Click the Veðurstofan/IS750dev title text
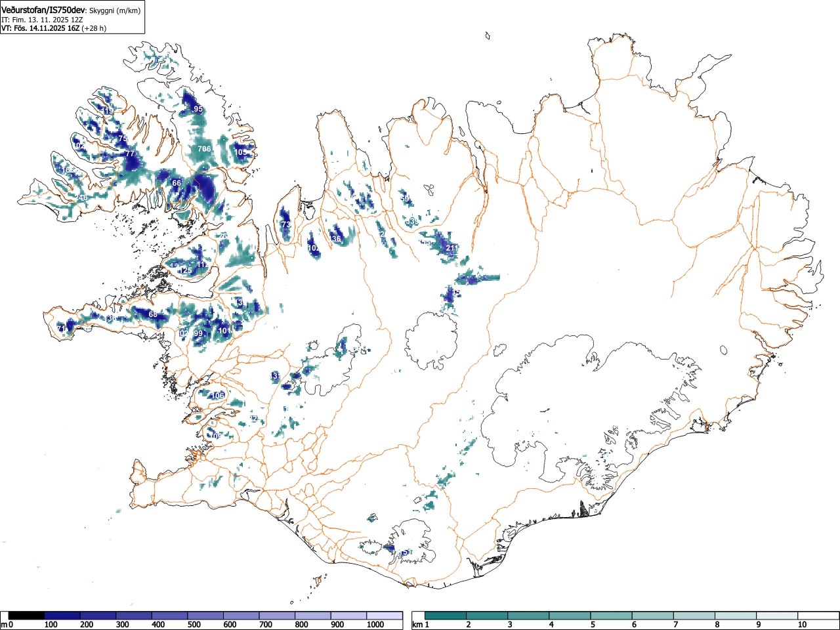The image size is (840, 630). 43,9
